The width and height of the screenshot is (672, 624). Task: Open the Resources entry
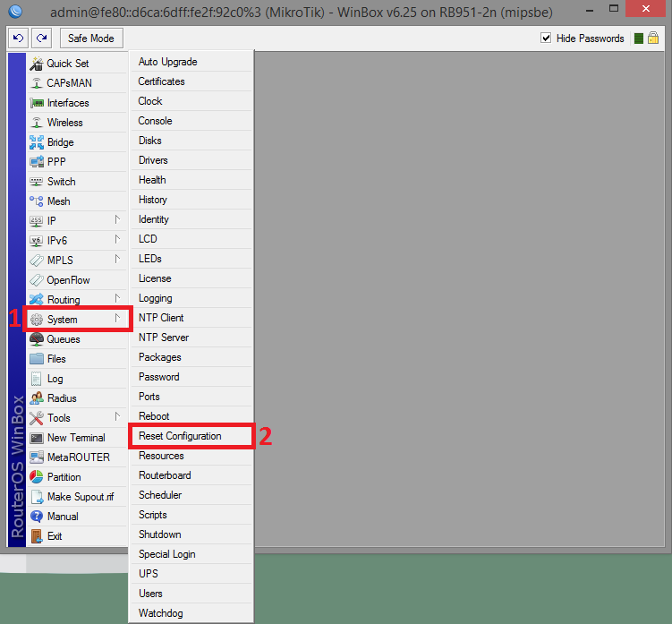tap(191, 456)
